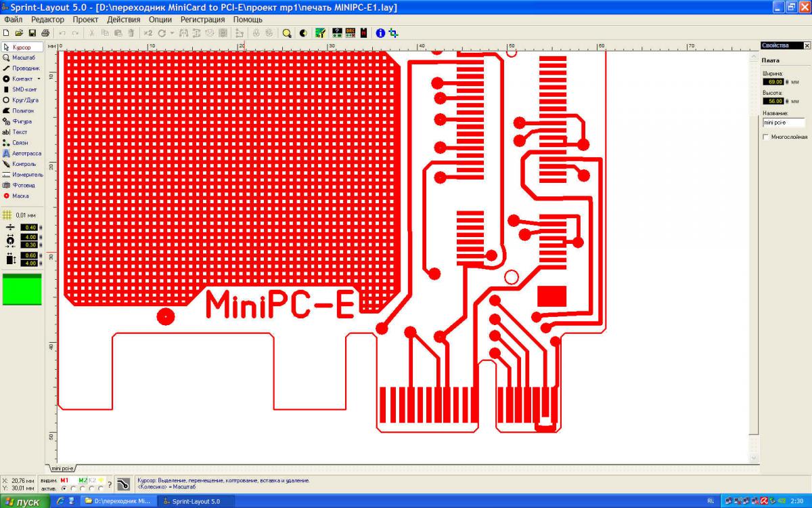Select the M1 active layer radio button
This screenshot has height=508, width=812.
[x=65, y=488]
